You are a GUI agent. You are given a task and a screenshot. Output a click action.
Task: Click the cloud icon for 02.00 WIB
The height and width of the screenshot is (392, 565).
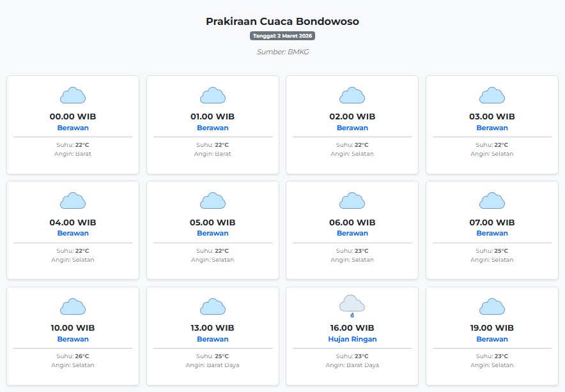click(x=352, y=95)
